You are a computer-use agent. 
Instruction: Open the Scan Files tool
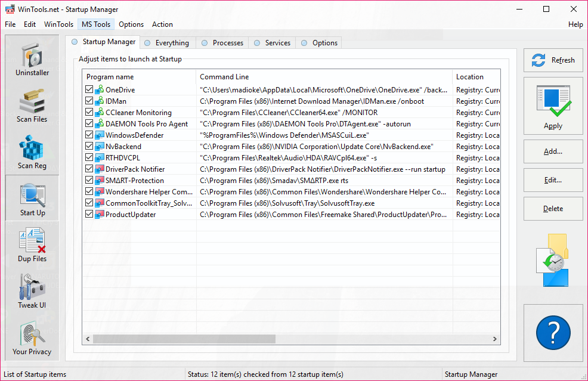32,106
